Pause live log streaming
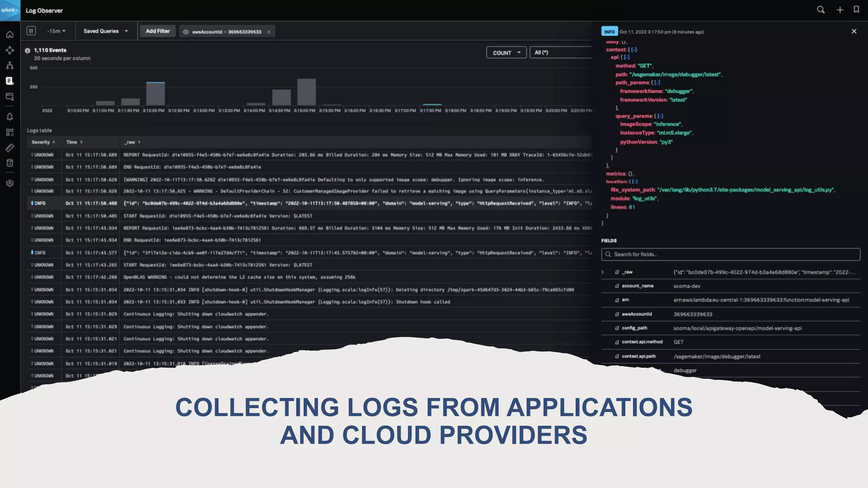Image resolution: width=868 pixels, height=488 pixels. [31, 31]
